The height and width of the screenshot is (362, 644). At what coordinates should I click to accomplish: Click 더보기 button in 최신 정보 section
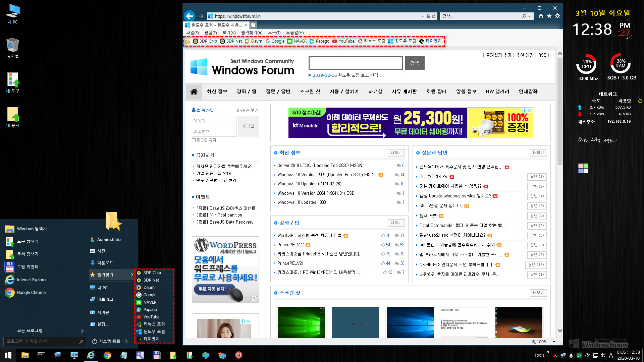click(396, 153)
